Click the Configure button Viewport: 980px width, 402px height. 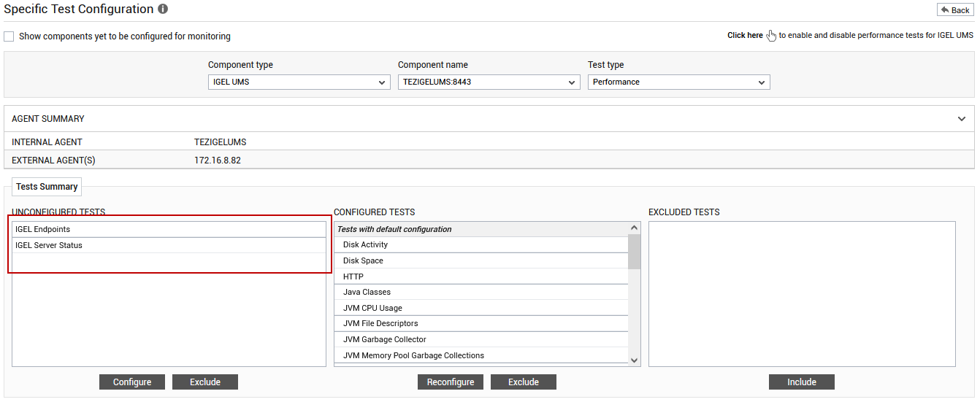[132, 382]
